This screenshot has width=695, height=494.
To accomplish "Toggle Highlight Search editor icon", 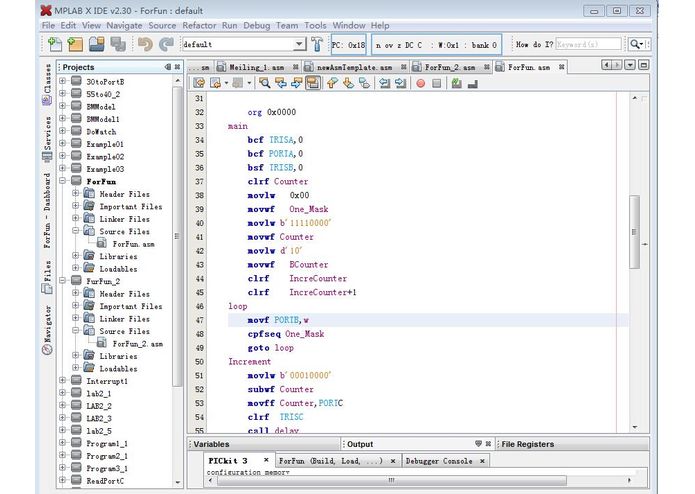I will [313, 83].
